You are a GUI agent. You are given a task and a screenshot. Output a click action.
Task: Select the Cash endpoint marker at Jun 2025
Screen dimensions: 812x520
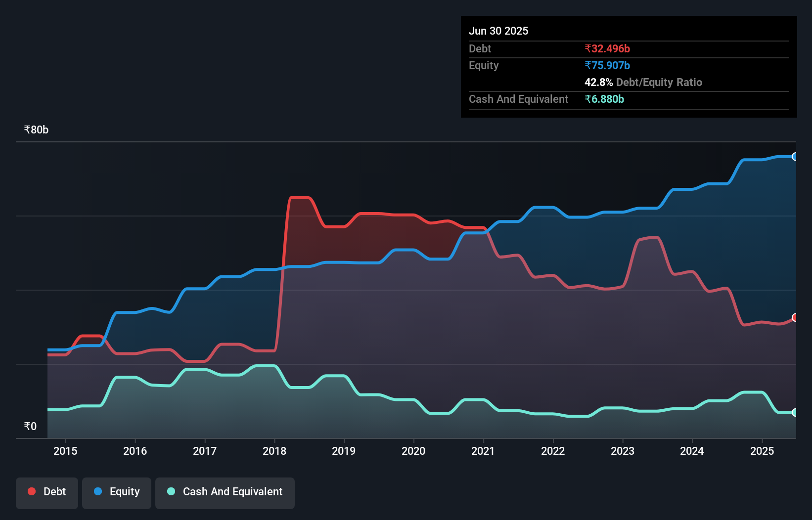[795, 412]
